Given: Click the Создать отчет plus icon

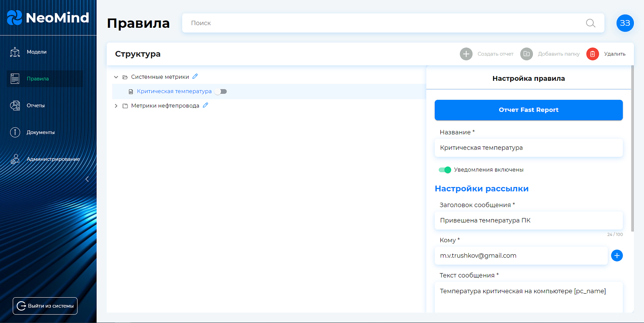Looking at the screenshot, I should [x=466, y=54].
